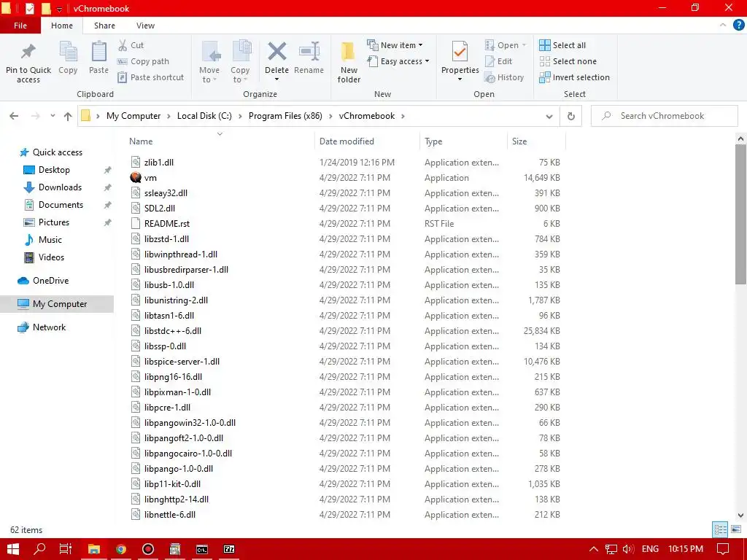Click the Search vChromebook field

click(x=664, y=116)
